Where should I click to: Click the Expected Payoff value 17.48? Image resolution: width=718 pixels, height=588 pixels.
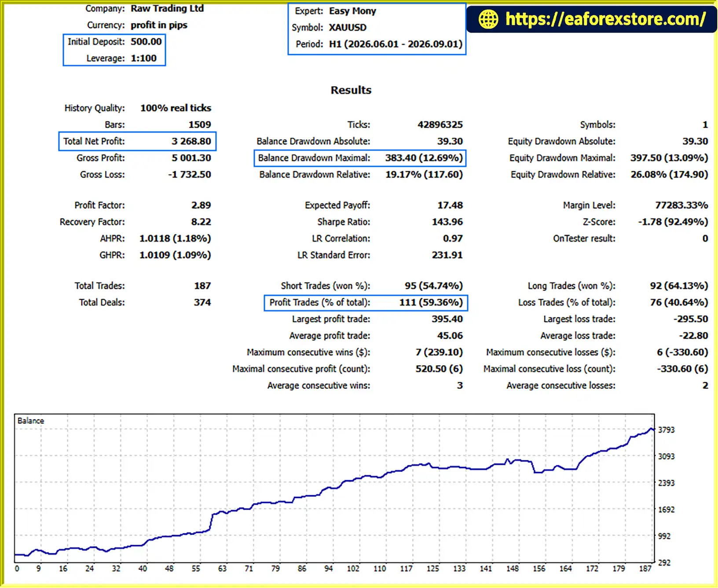pos(450,206)
